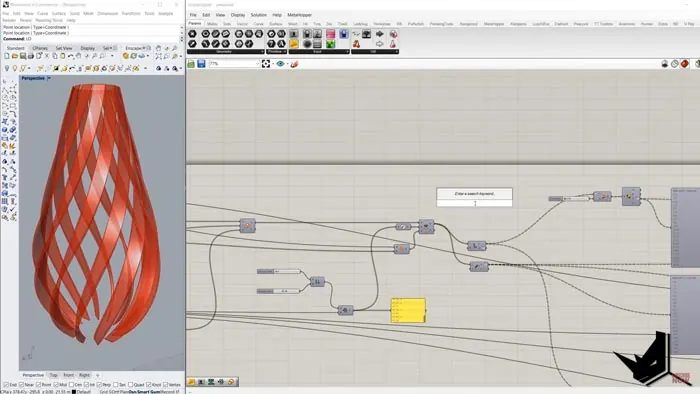Click the Cut (X) icon in Rhino toolbar
The height and width of the screenshot is (394, 700).
point(47,56)
